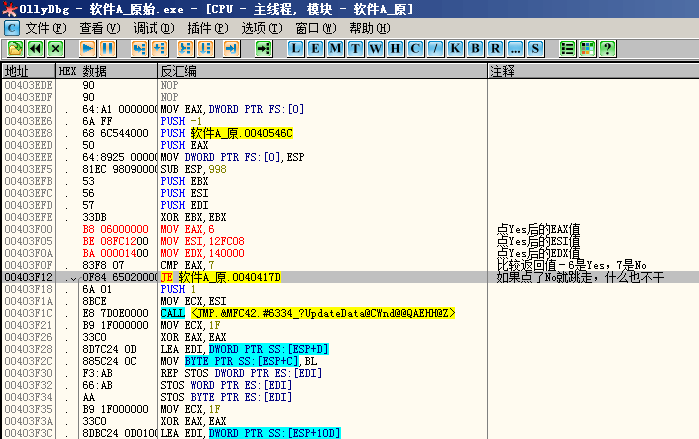Click comment 比较返回值-6是Yes, 7是No
The image size is (699, 439).
point(572,265)
